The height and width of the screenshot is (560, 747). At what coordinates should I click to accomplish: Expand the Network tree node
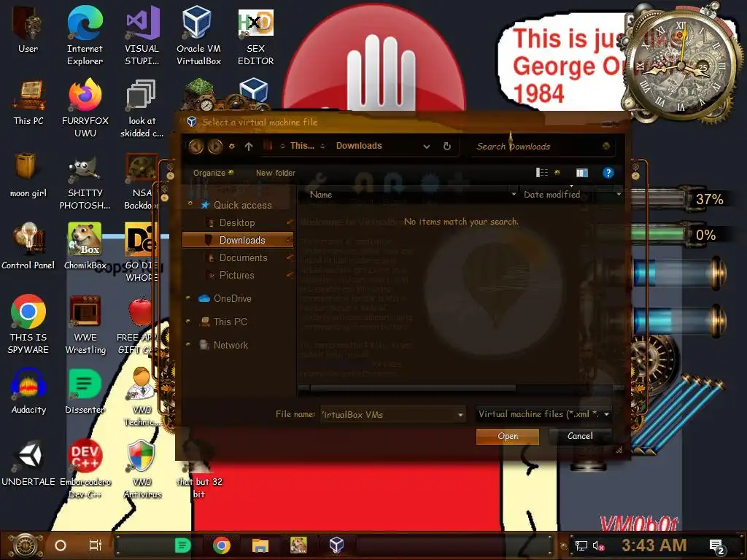click(x=189, y=344)
